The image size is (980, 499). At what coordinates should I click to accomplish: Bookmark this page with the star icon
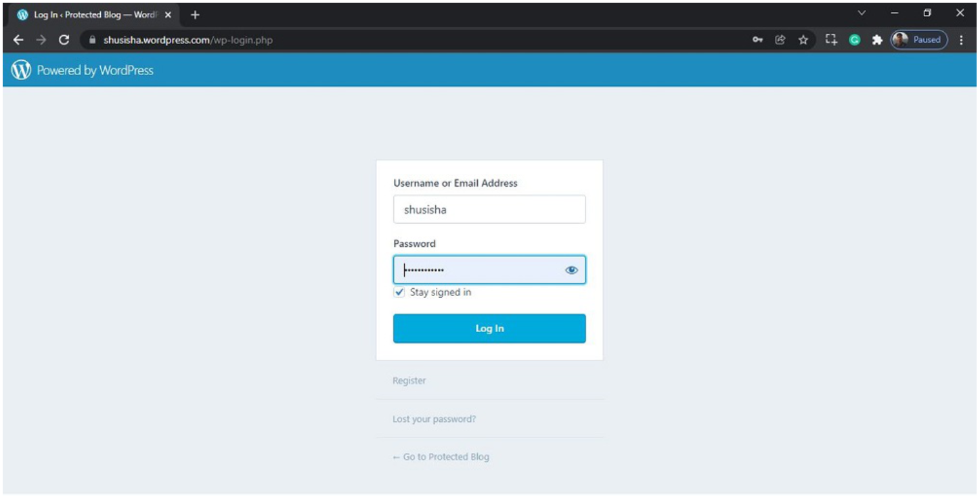click(803, 40)
